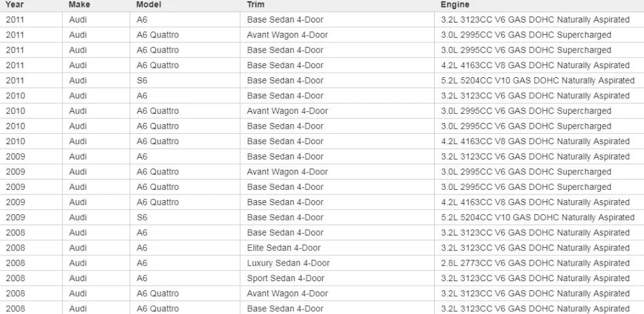Click the 2010 4.2L 4163CC V8 engine cell
644x314 pixels.
pos(539,141)
